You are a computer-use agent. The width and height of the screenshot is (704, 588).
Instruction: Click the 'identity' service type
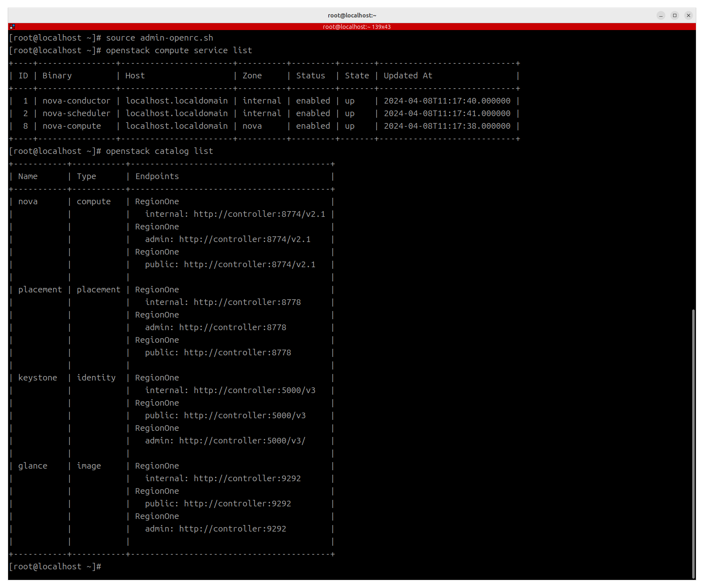(96, 378)
